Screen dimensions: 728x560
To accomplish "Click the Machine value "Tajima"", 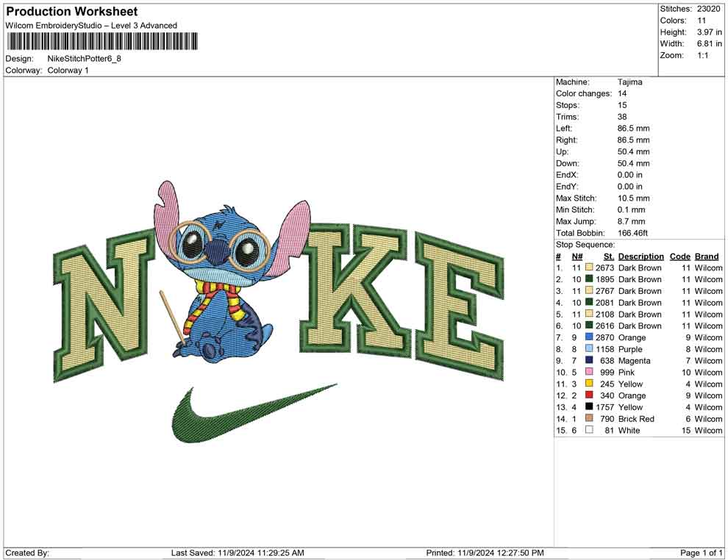I will 629,82.
